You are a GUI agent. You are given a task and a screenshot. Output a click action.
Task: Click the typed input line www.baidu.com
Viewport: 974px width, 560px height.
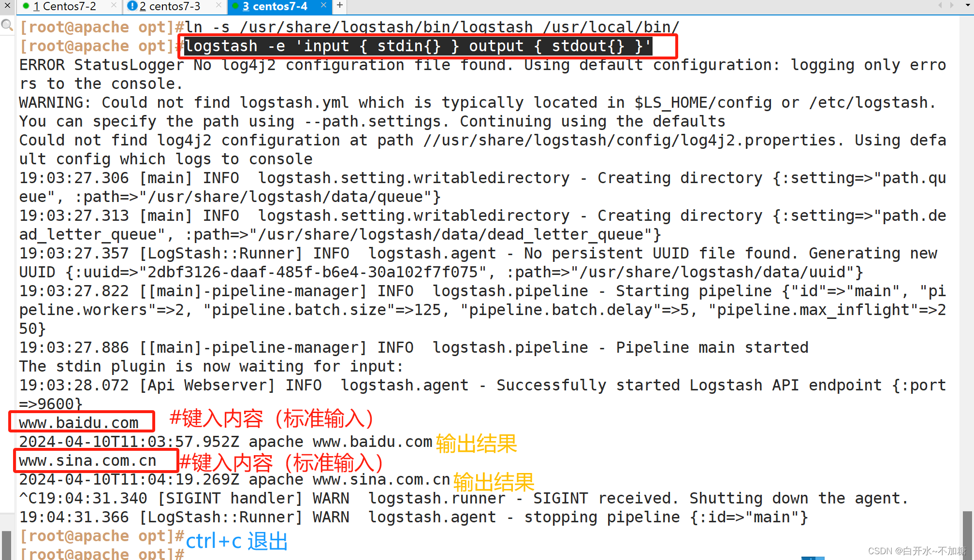point(79,423)
